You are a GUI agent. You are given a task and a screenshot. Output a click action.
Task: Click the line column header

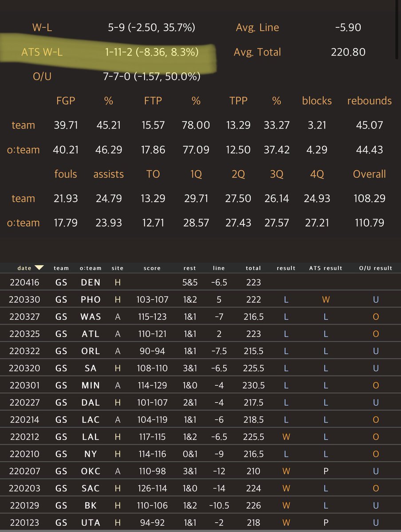tap(219, 268)
